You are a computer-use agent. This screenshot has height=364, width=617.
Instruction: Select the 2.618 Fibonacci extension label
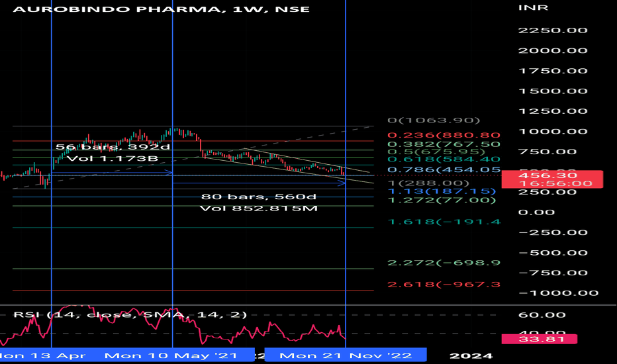[444, 285]
